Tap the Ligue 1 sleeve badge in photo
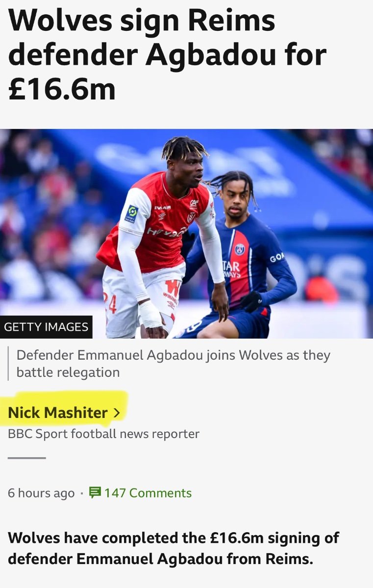This screenshot has width=373, height=588. pos(132,214)
